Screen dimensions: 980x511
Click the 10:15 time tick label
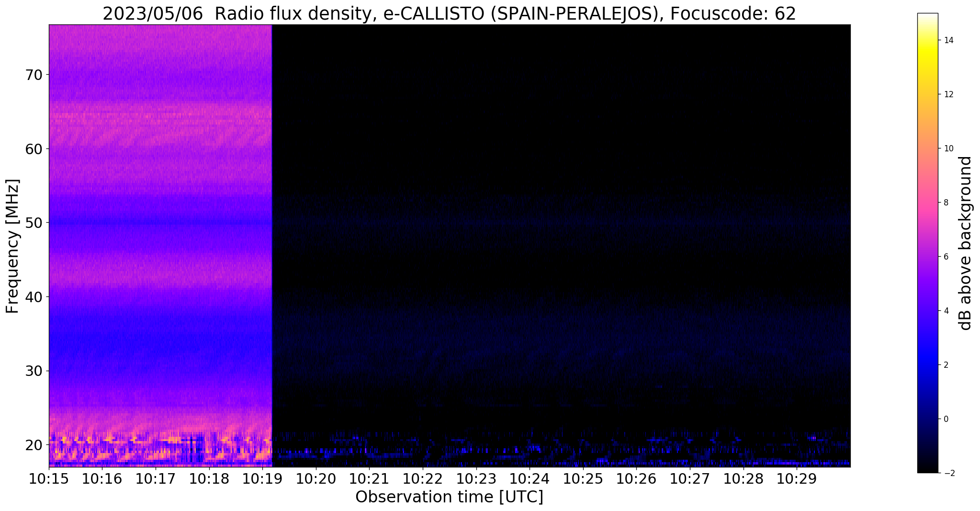49,478
